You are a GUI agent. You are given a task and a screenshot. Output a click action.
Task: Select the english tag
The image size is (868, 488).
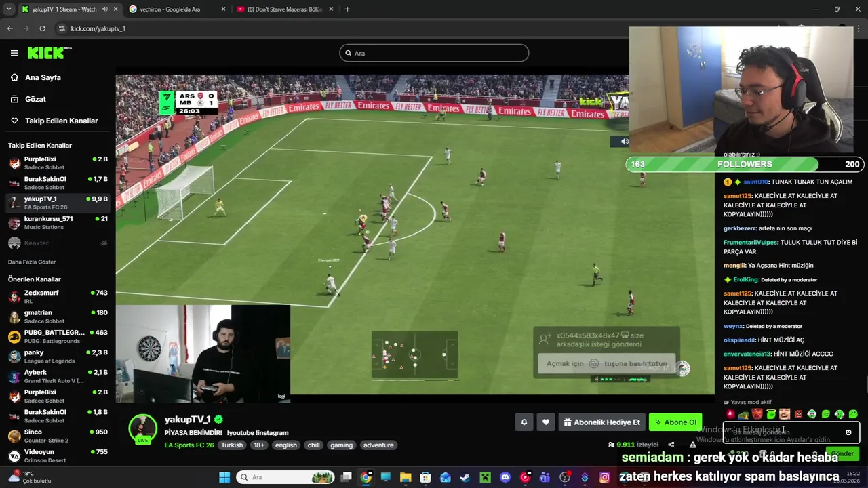(x=286, y=445)
